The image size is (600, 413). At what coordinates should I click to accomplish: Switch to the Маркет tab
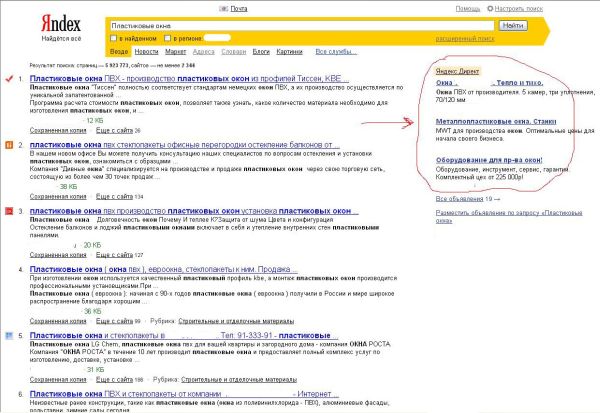click(176, 52)
